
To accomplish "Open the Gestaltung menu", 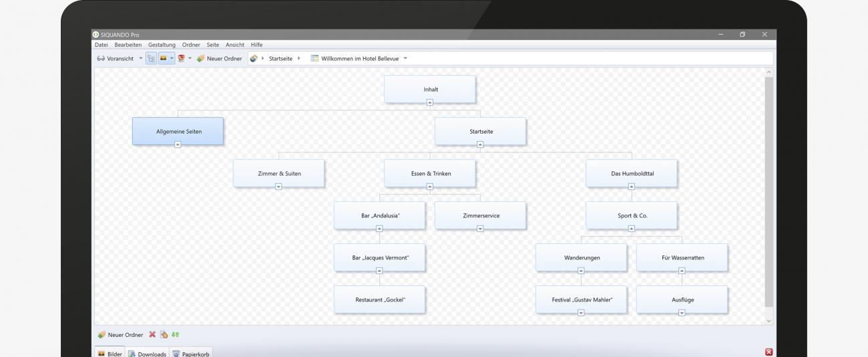I will pos(162,44).
